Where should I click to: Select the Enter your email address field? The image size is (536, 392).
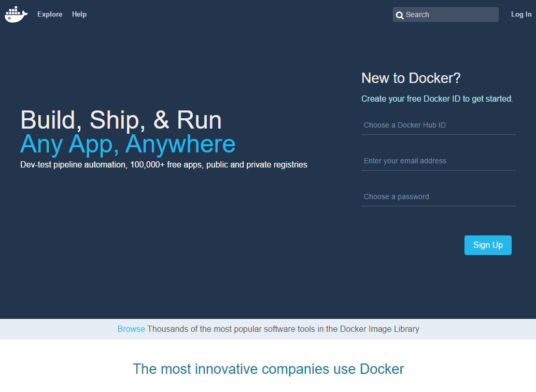pos(439,161)
